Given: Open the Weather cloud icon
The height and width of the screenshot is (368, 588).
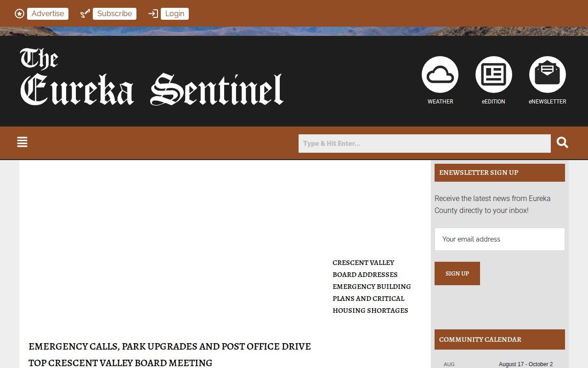Looking at the screenshot, I should coord(440,75).
